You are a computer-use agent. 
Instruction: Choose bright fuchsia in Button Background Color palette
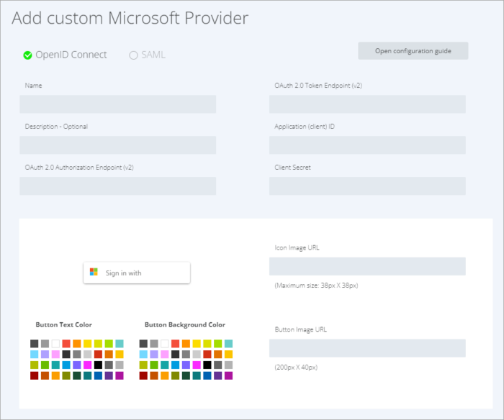click(197, 365)
